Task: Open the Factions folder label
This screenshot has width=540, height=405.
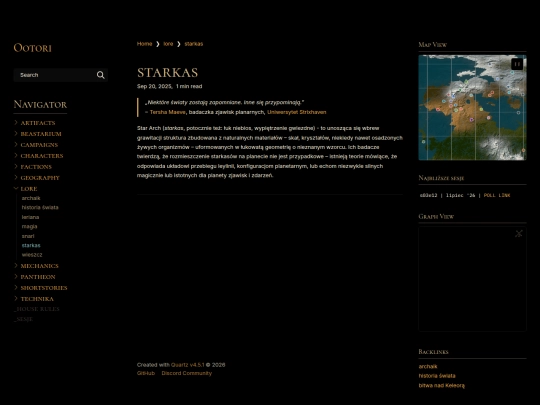Action: point(36,167)
